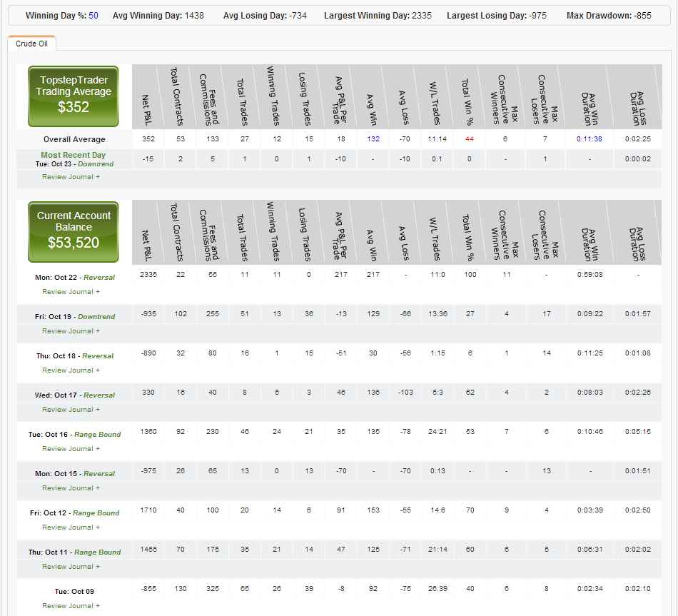678x616 pixels.
Task: Click Overall Average Avg Win value 132
Action: tap(373, 139)
